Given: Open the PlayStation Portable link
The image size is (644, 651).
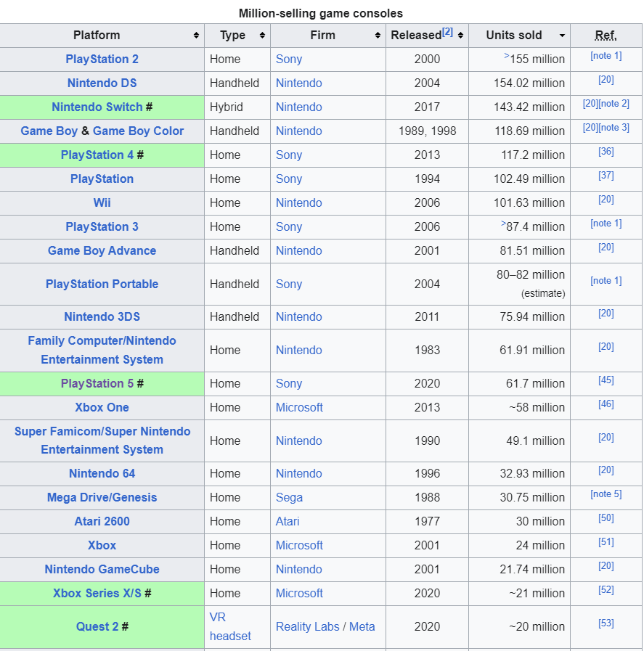Looking at the screenshot, I should point(102,284).
